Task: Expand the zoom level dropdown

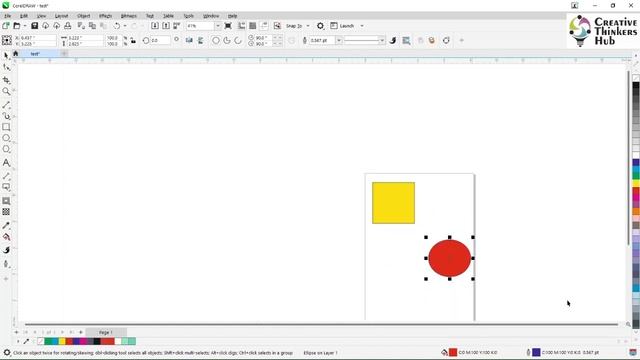Action: 218,26
